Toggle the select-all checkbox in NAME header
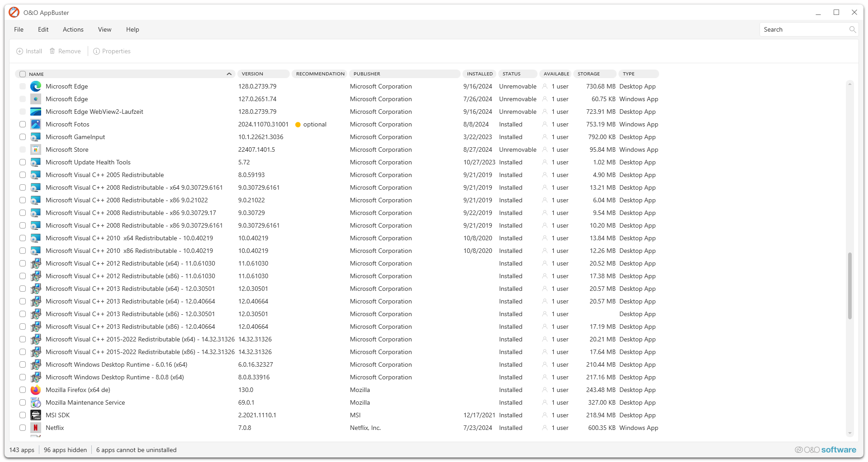868x462 pixels. point(23,74)
